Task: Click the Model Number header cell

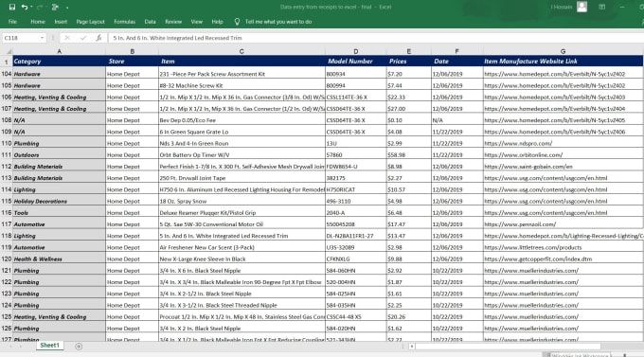Action: point(356,62)
